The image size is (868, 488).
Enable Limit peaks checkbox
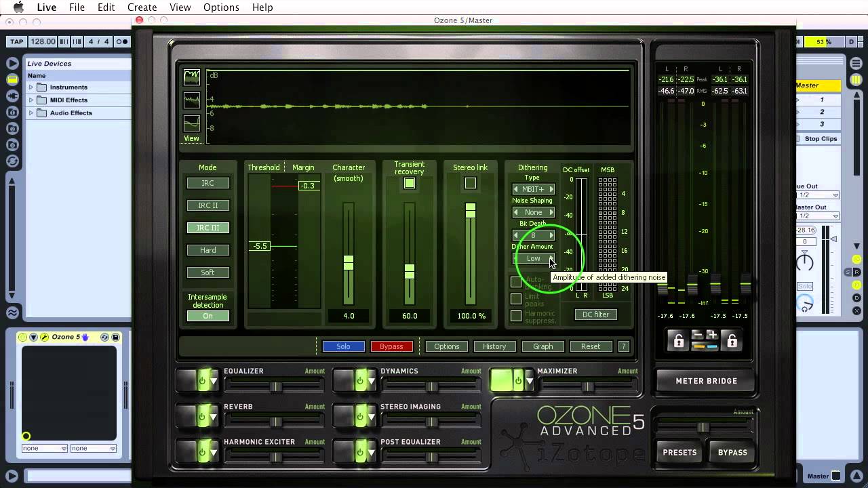(x=516, y=299)
